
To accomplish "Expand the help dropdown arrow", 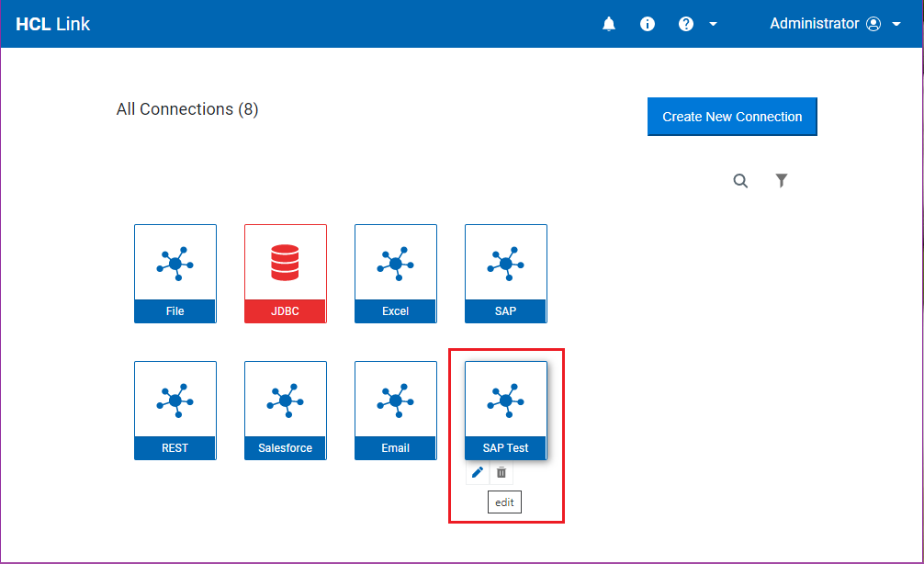I will (x=713, y=24).
